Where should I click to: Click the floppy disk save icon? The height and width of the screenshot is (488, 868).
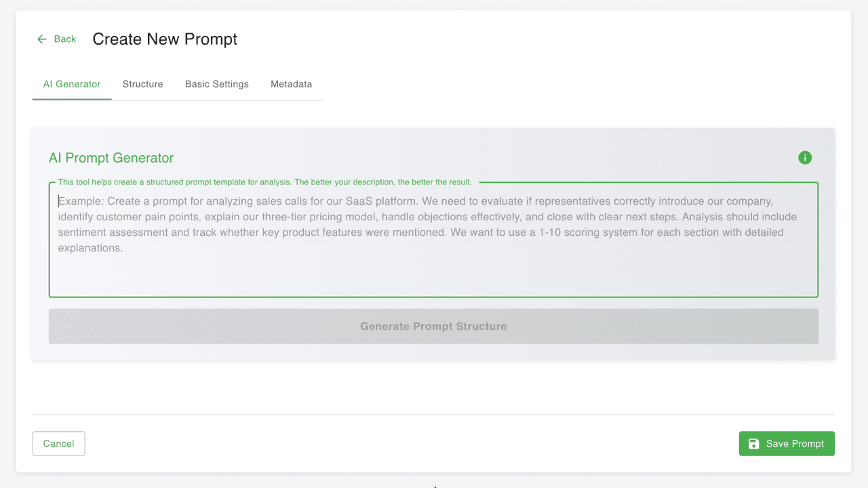pos(753,443)
